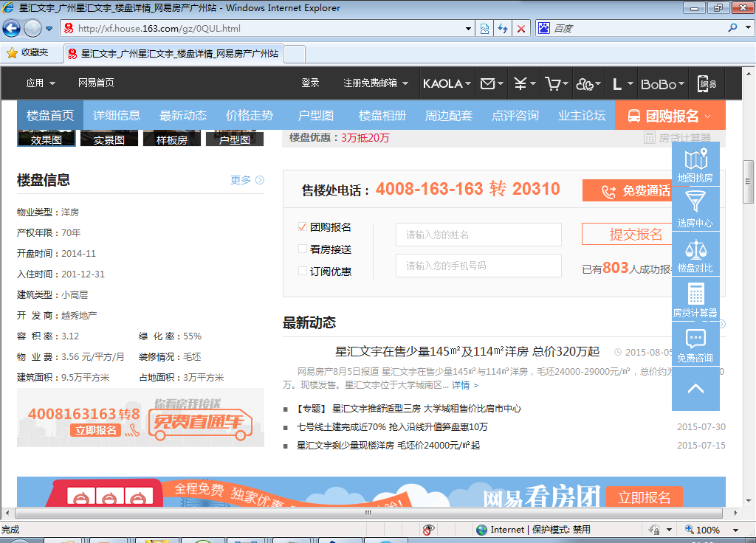This screenshot has height=543, width=756.
Task: Expand the 注册免费邮箱 dropdown
Action: pos(376,83)
